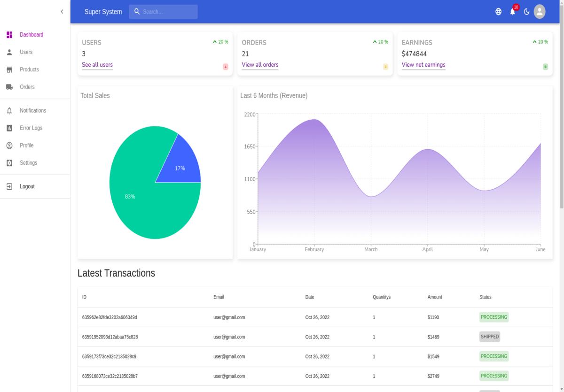Collapse the sidebar with the chevron arrow
The width and height of the screenshot is (564, 392).
pyautogui.click(x=62, y=12)
